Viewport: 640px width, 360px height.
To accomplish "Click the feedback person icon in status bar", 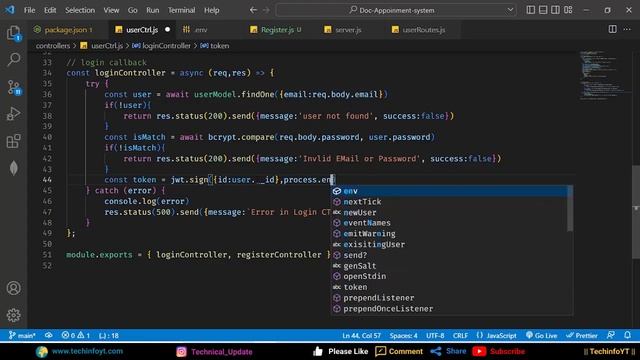I will pos(611,336).
